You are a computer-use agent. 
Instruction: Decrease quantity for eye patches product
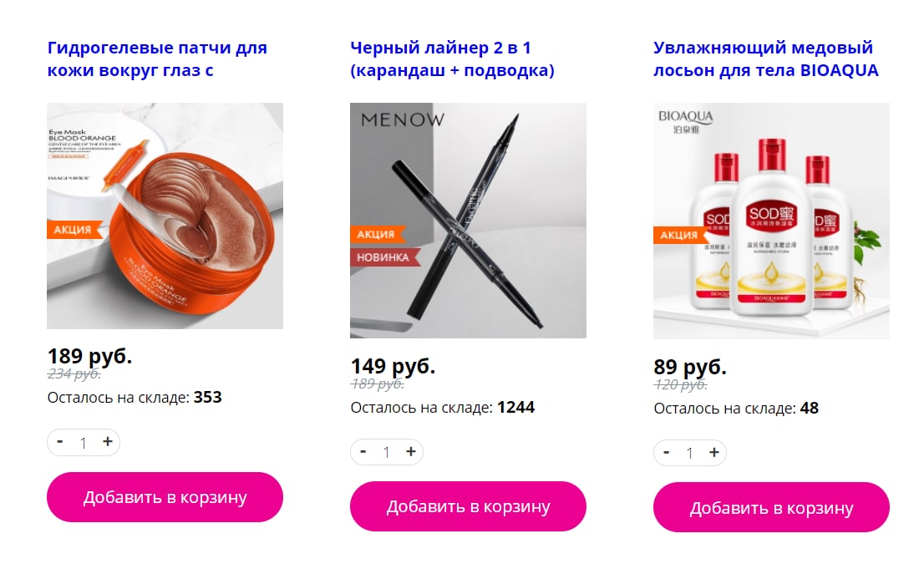click(x=60, y=442)
